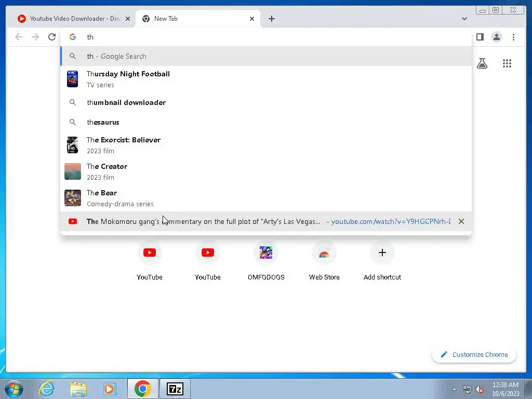The height and width of the screenshot is (399, 532).
Task: Go forward using the forward arrow
Action: click(35, 37)
